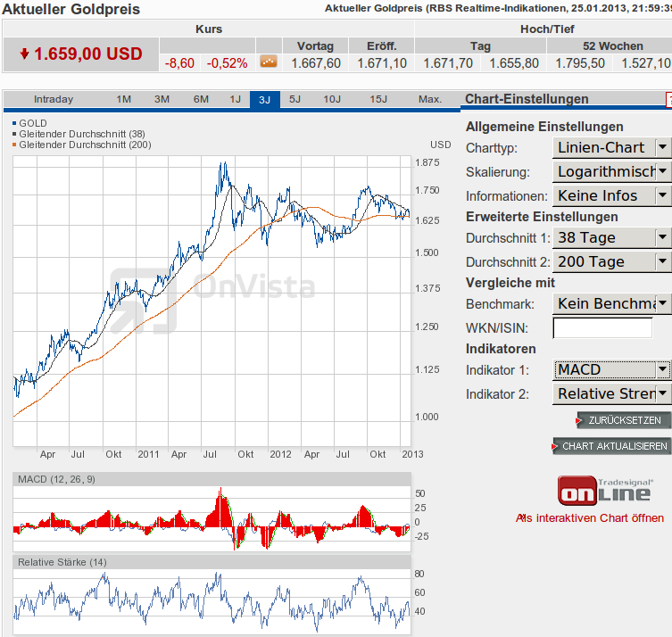Click the ZURÜCKSETZEN button
672x637 pixels.
click(x=624, y=420)
